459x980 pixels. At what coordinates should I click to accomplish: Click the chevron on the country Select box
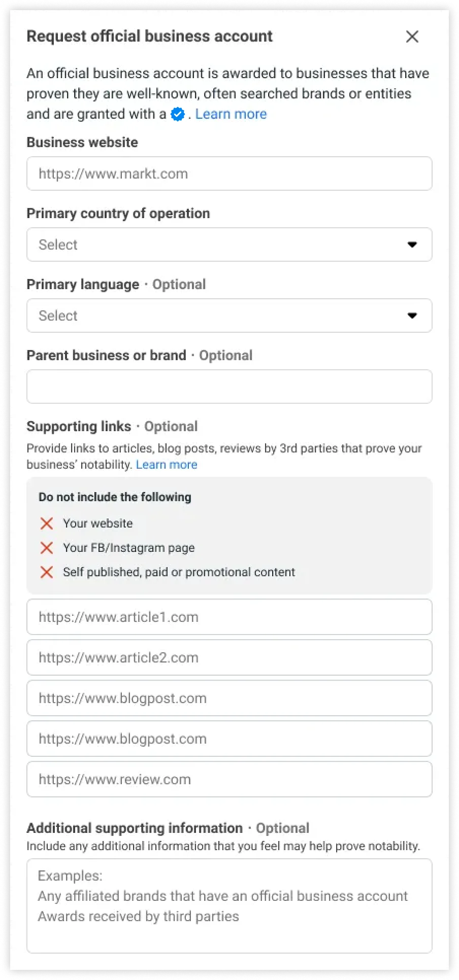click(412, 244)
